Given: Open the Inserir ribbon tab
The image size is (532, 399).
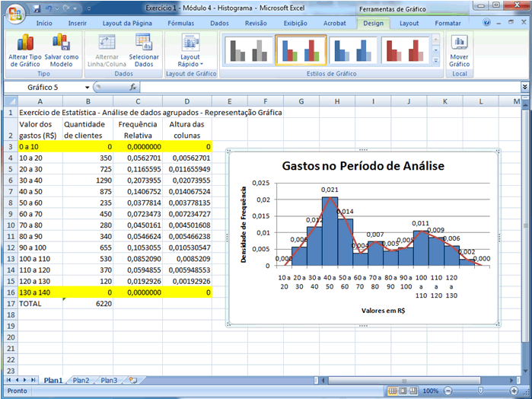Looking at the screenshot, I should [x=78, y=24].
